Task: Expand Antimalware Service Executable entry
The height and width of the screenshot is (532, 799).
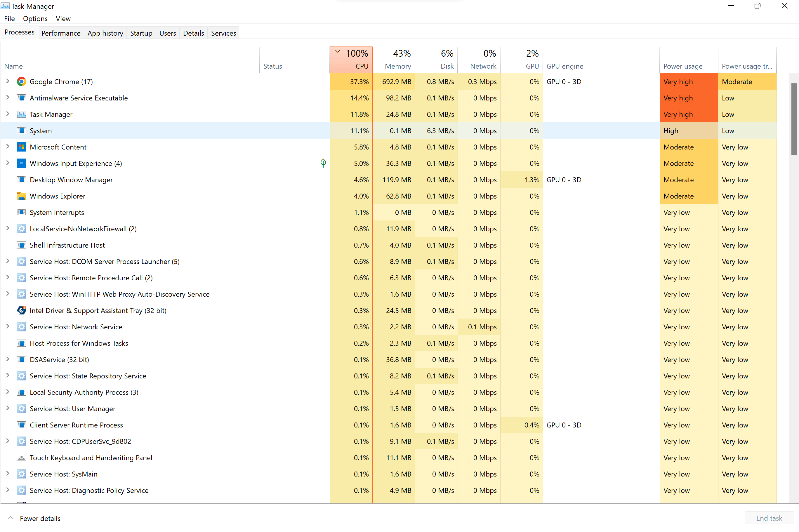Action: point(8,98)
